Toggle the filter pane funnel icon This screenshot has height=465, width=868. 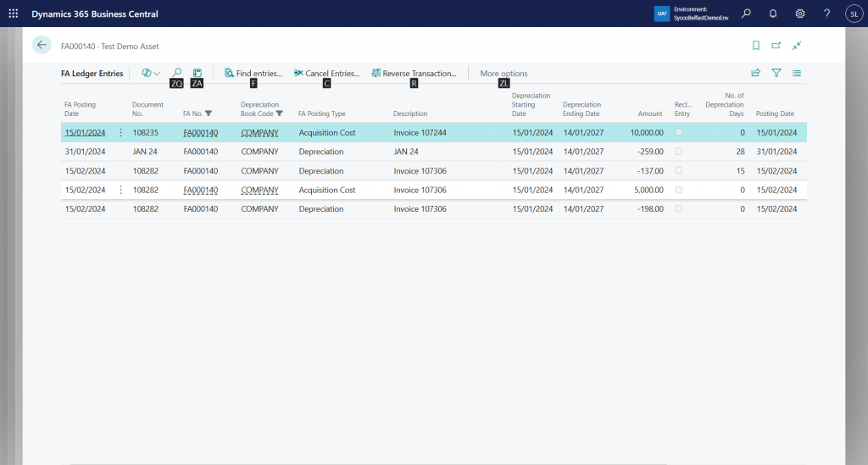click(776, 74)
